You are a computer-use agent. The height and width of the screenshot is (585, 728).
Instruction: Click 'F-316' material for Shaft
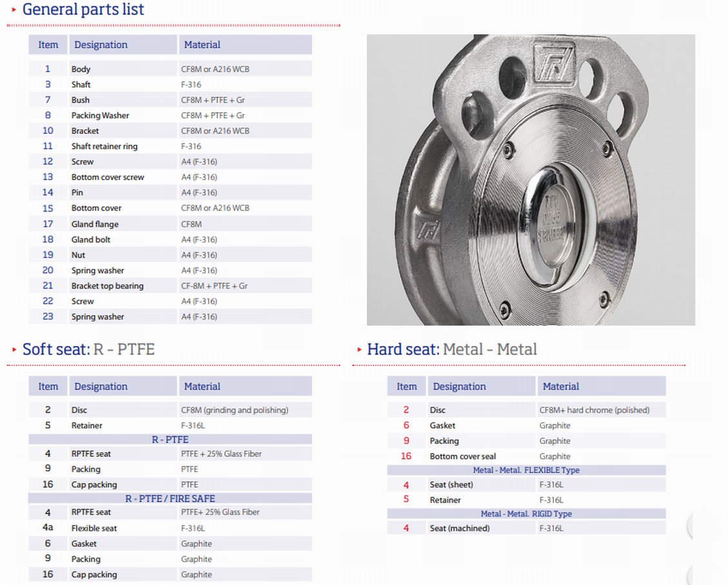point(191,84)
